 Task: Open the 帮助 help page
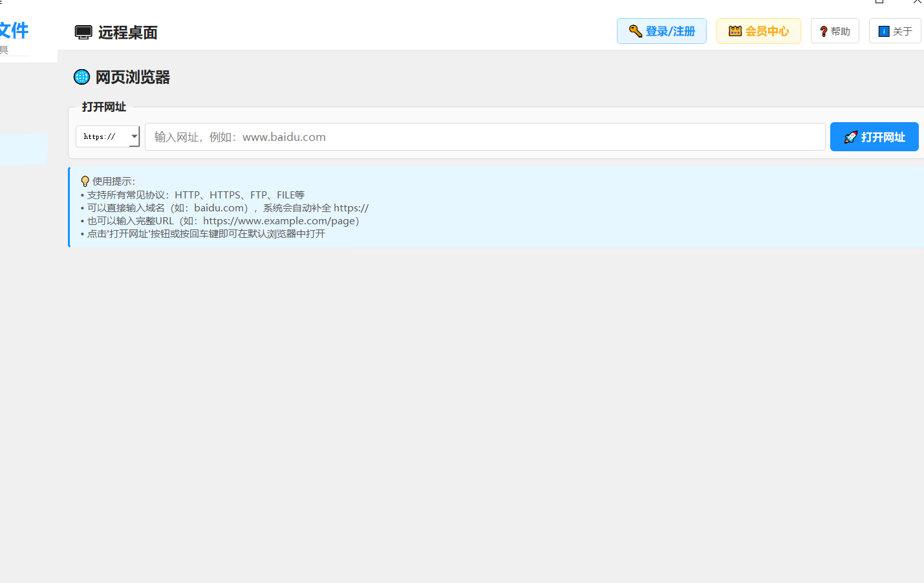pos(835,31)
